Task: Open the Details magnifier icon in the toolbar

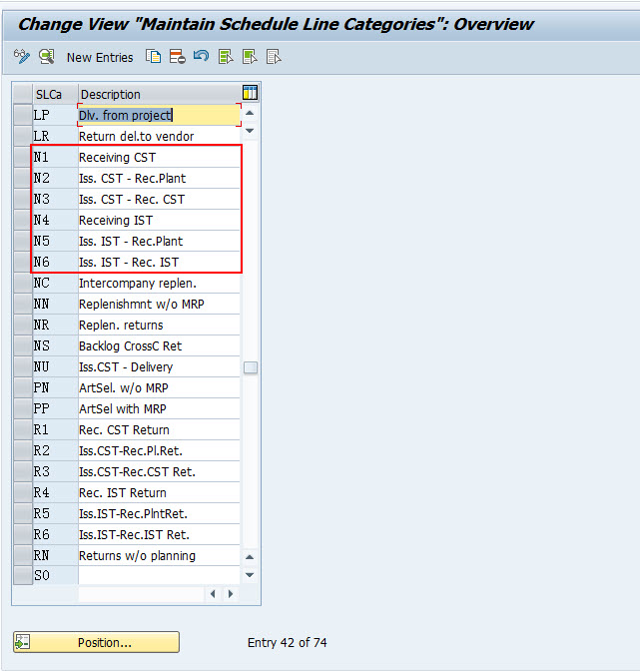Action: [x=46, y=57]
